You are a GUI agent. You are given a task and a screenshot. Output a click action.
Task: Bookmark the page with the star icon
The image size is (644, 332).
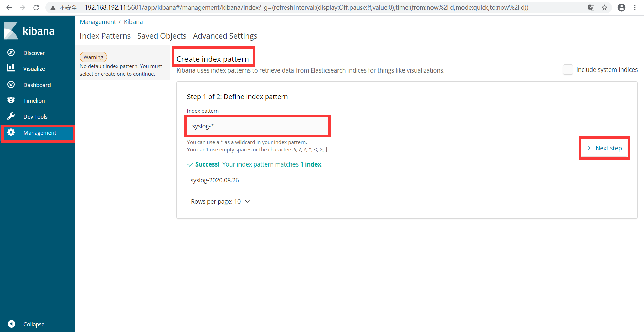(605, 7)
